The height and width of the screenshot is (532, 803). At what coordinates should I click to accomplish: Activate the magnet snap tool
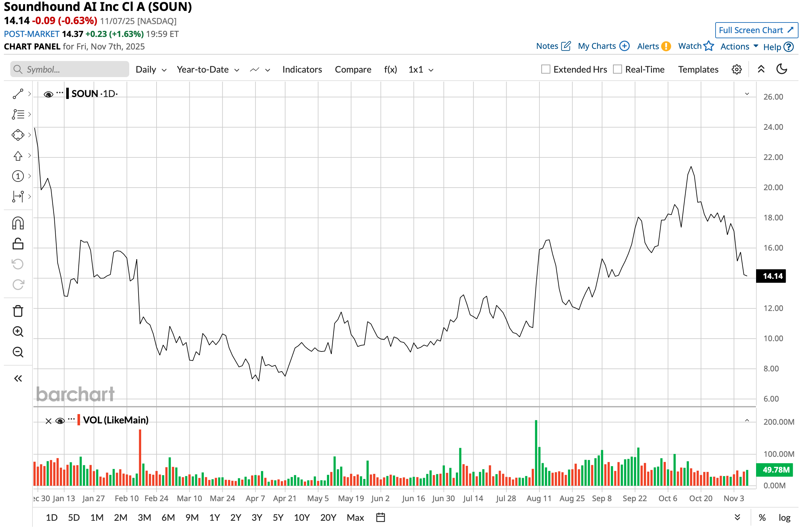(x=18, y=224)
